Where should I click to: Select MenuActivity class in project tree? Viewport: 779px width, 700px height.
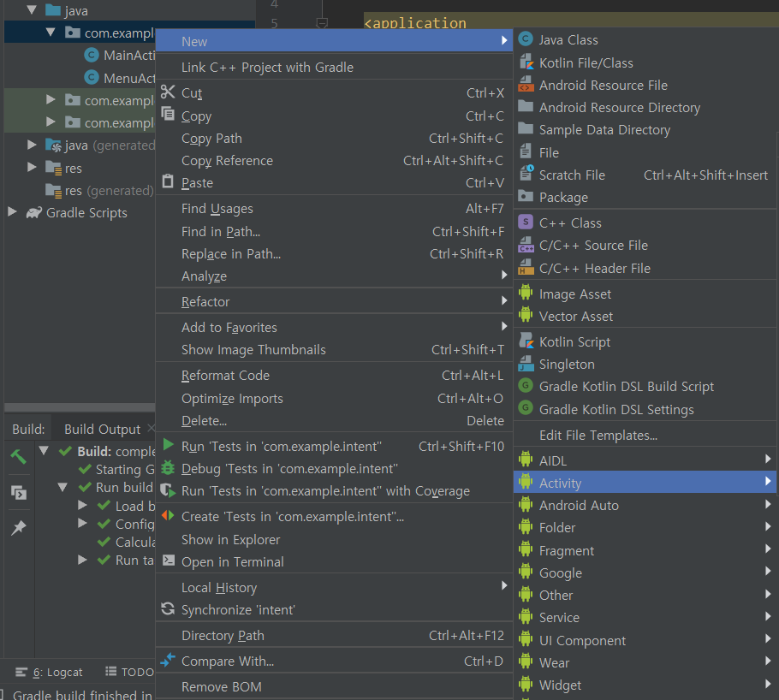(x=120, y=78)
